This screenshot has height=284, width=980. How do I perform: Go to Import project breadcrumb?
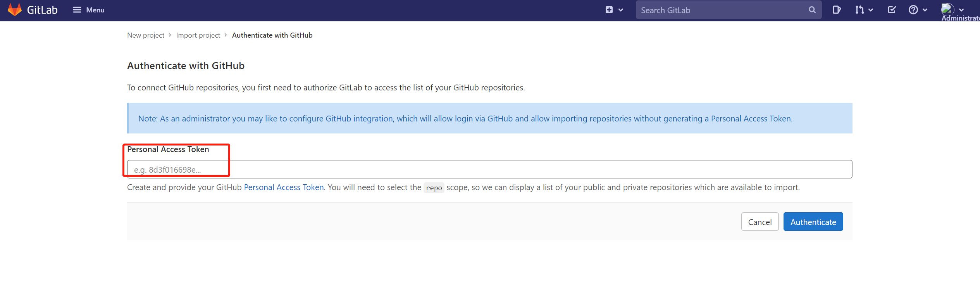198,35
